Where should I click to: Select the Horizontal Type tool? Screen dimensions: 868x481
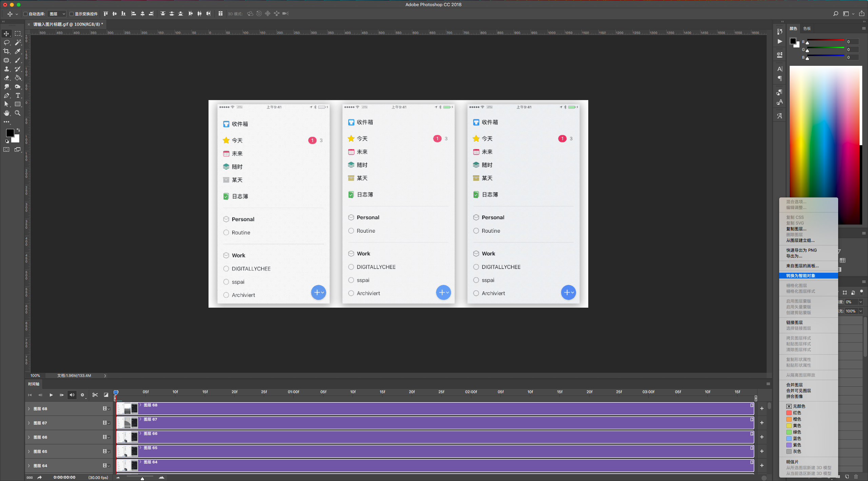(x=18, y=96)
